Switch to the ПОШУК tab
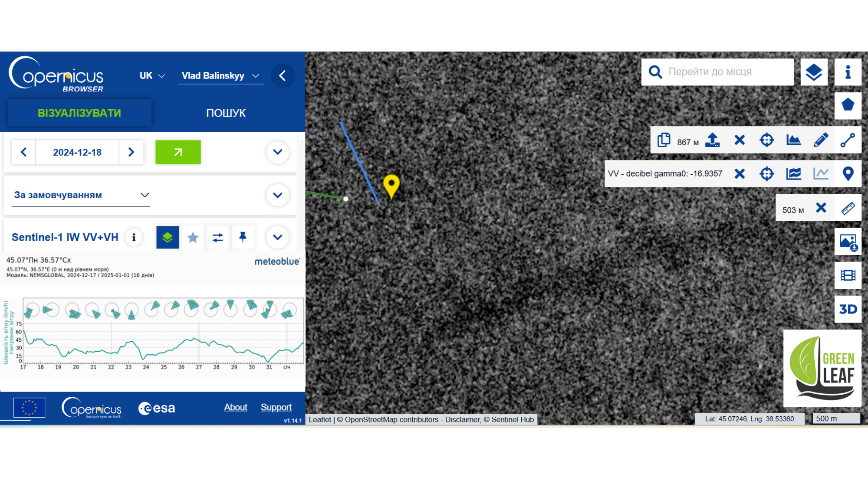The width and height of the screenshot is (868, 477). 226,113
